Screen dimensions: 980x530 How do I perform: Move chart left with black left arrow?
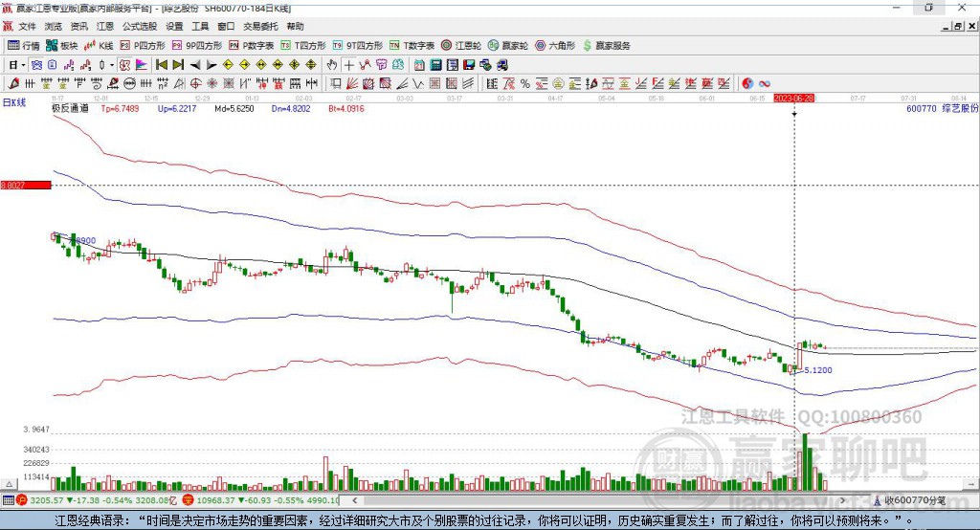(195, 65)
